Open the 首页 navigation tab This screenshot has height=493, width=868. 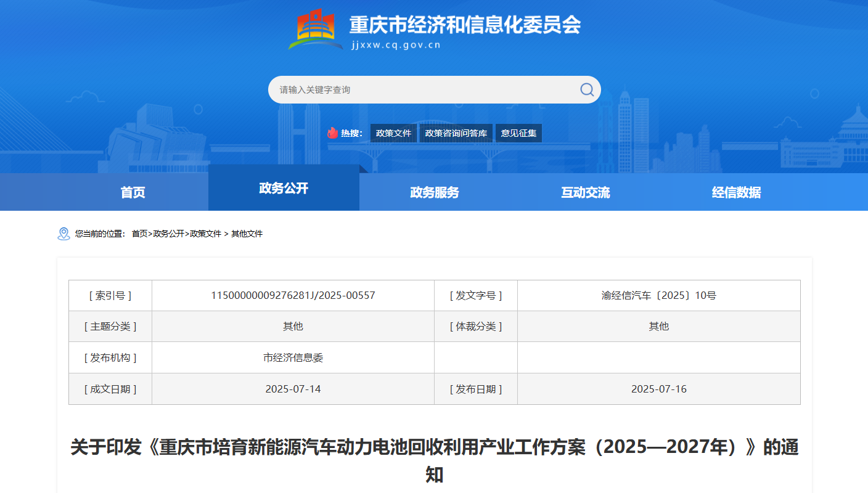(x=133, y=192)
